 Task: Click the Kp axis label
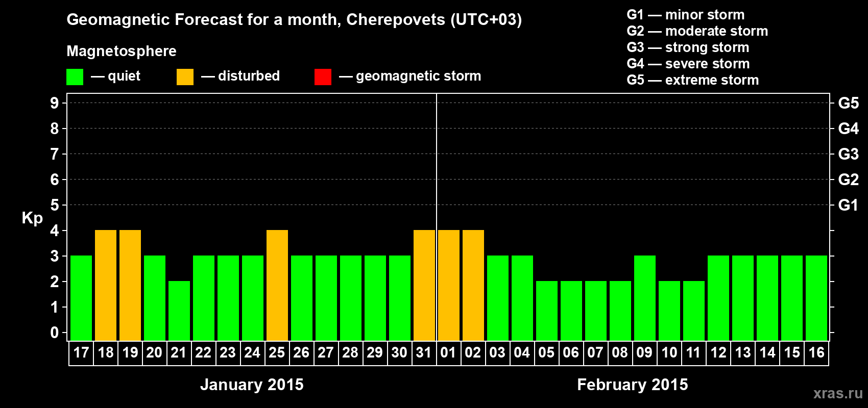pos(32,218)
